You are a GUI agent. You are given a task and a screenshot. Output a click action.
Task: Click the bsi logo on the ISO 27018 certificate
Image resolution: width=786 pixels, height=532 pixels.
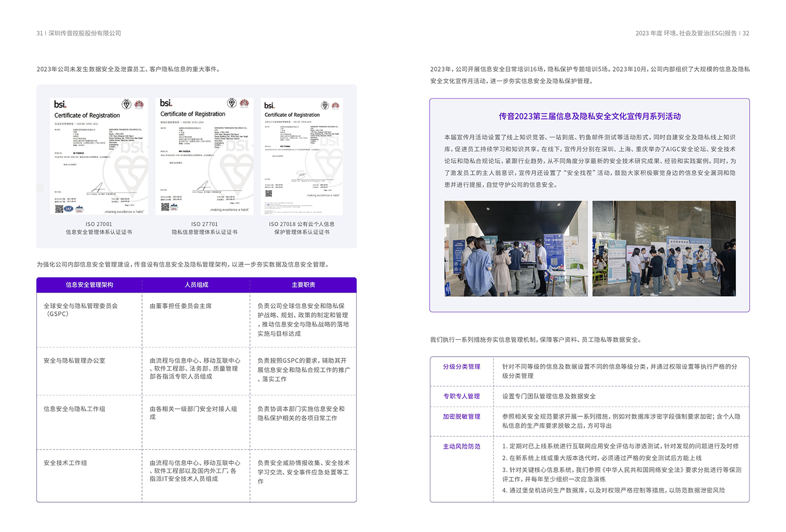tap(269, 106)
